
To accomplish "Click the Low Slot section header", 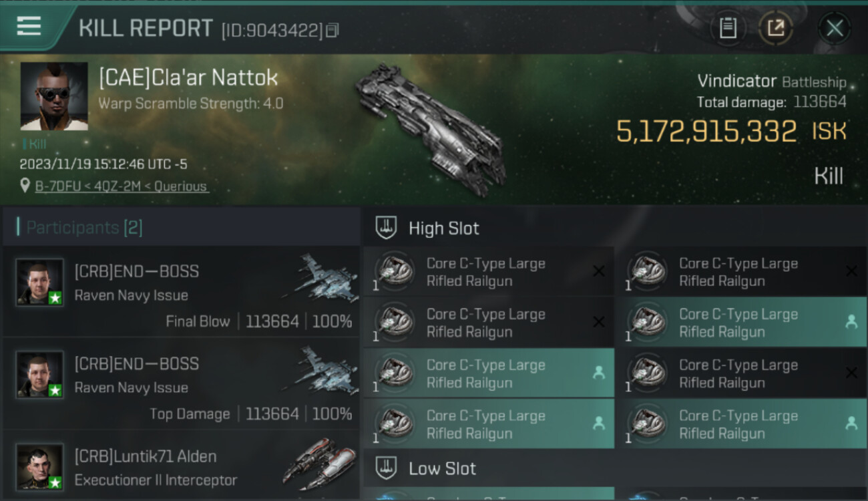I will tap(442, 468).
